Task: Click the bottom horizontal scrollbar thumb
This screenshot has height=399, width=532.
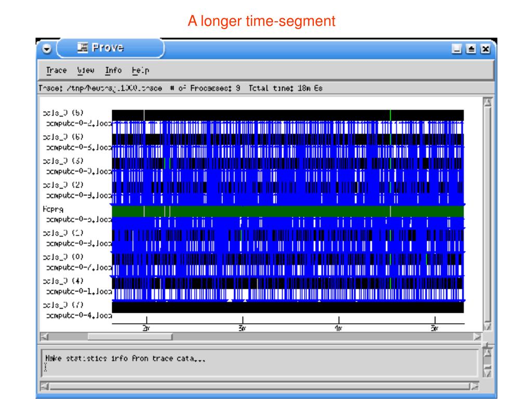Action: pyautogui.click(x=260, y=386)
